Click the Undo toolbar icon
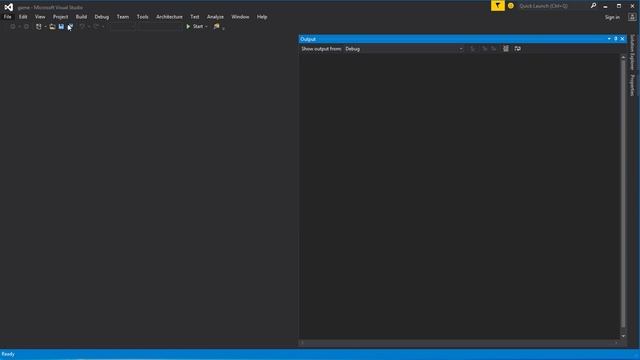640x360 pixels. tap(82, 27)
